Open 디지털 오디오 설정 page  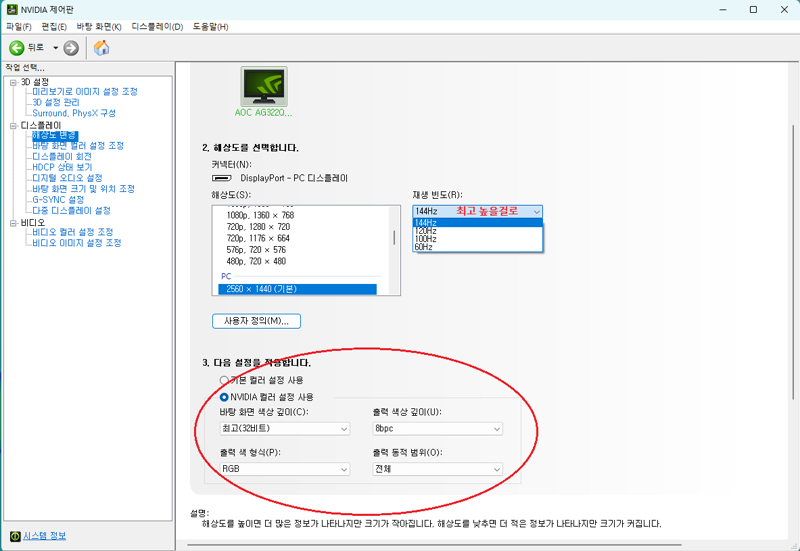67,178
